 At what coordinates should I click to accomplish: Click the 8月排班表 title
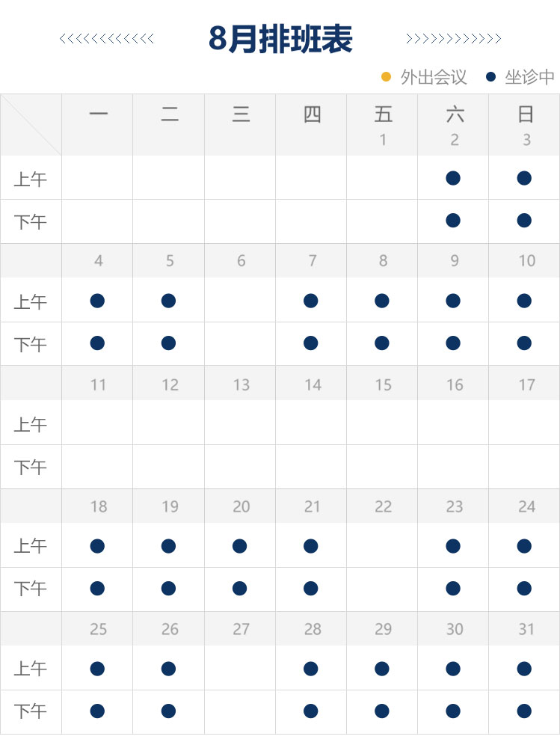point(280,39)
